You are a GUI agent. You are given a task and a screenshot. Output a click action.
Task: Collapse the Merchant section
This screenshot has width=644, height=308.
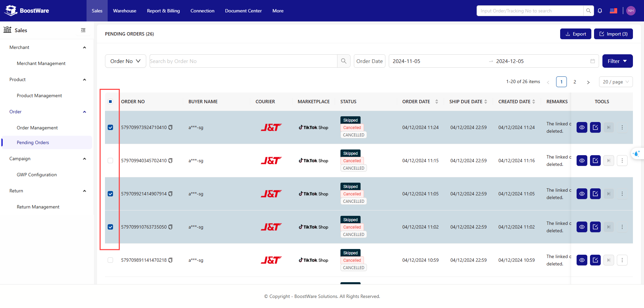coord(85,48)
